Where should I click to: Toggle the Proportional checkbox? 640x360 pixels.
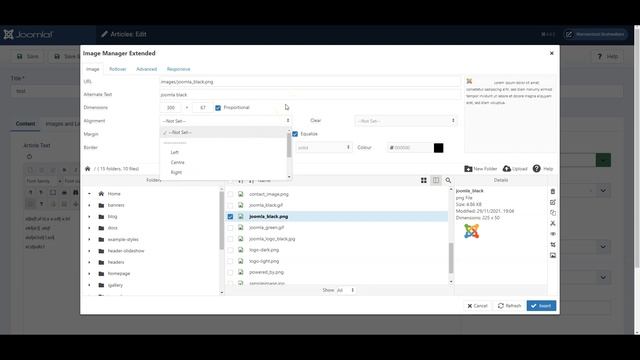[x=218, y=108]
